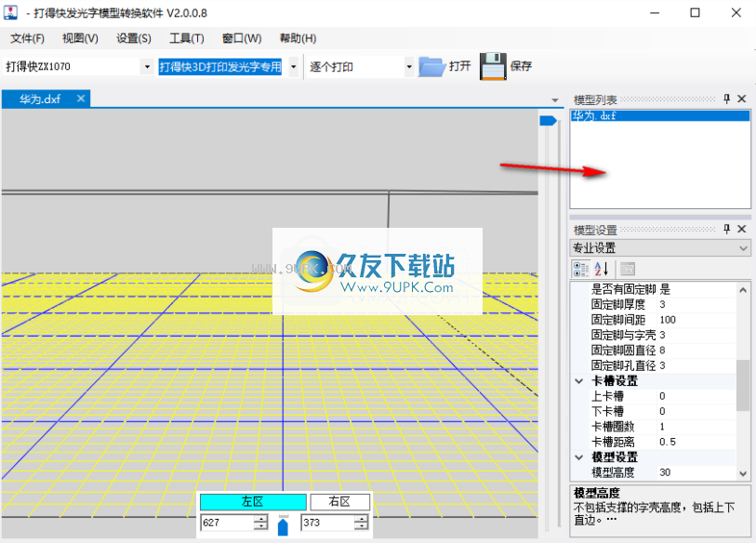
Task: Close the 华为.dxf tab
Action: tap(81, 99)
